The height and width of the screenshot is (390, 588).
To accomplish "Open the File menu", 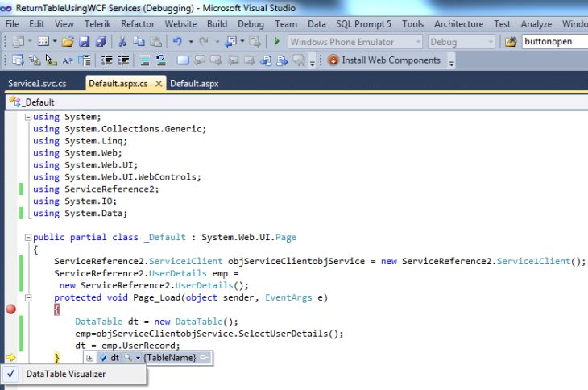I will (12, 24).
